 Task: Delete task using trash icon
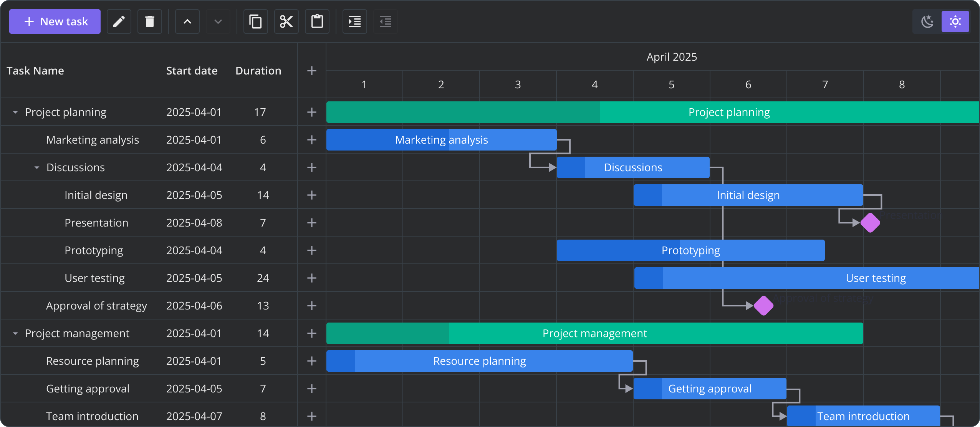click(150, 22)
